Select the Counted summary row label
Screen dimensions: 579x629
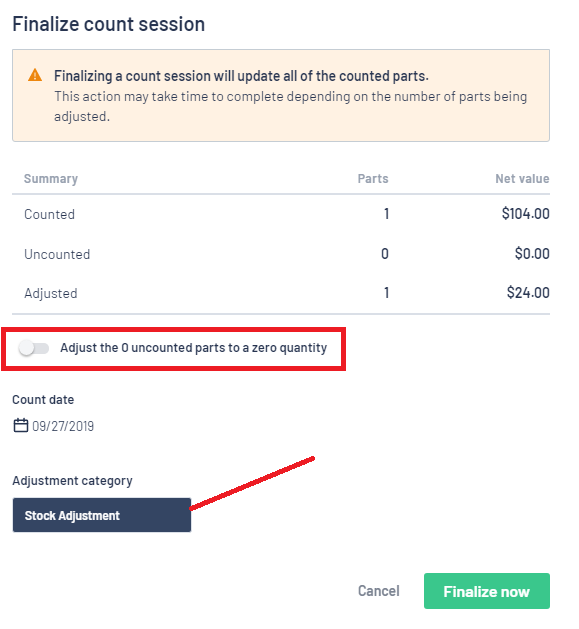pyautogui.click(x=49, y=214)
